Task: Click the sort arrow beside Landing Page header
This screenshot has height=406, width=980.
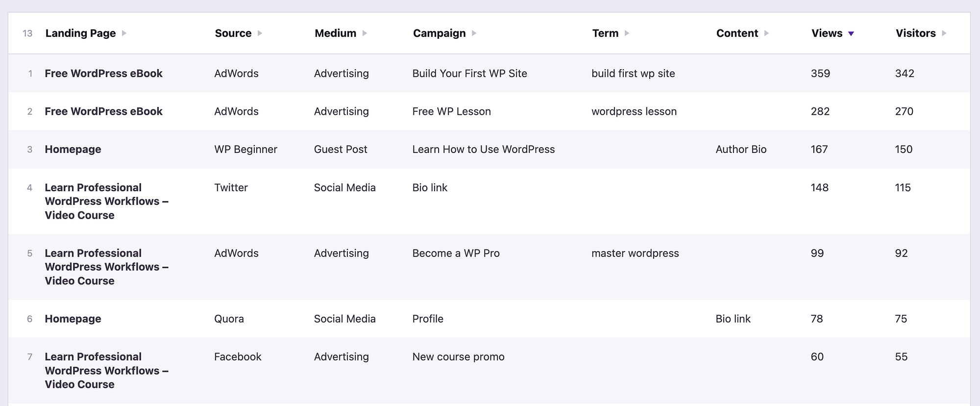Action: [125, 33]
